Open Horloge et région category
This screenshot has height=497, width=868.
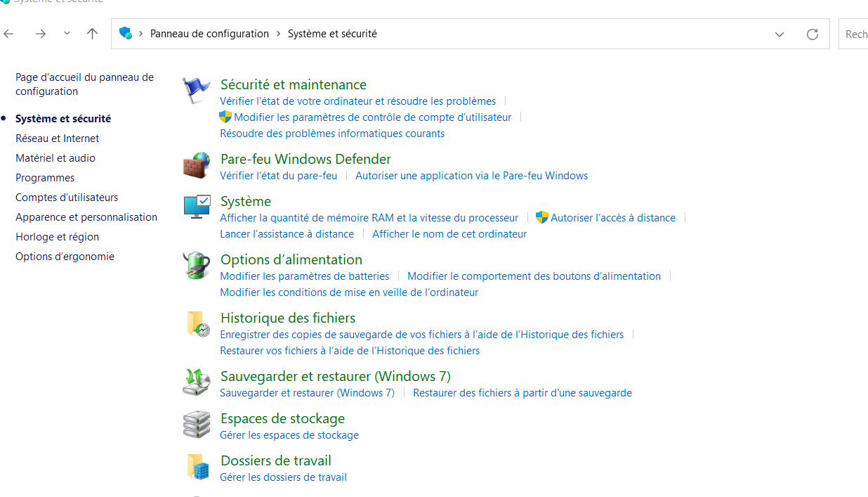click(x=58, y=237)
